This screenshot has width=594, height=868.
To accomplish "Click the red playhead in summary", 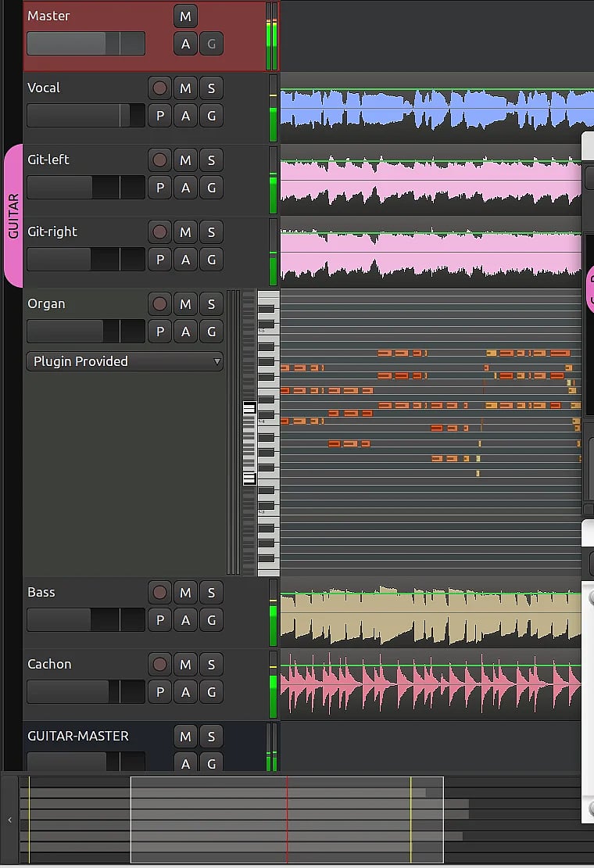I will [287, 820].
